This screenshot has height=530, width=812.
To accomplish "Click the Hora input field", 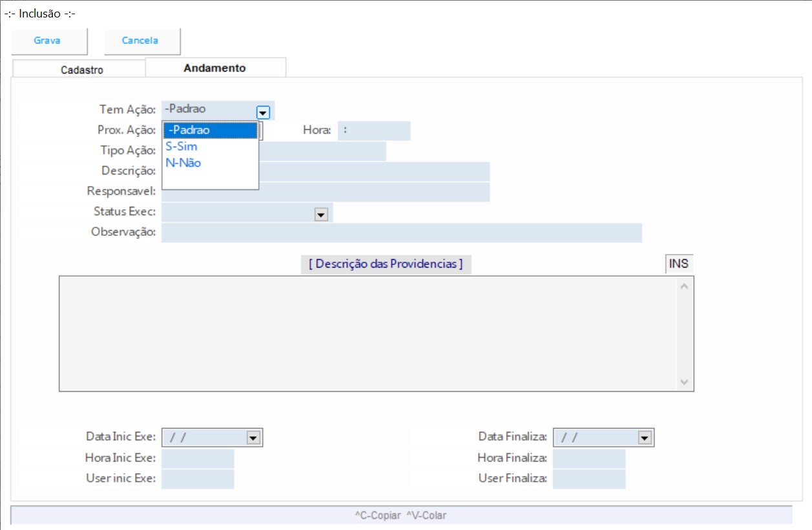I will [x=375, y=131].
